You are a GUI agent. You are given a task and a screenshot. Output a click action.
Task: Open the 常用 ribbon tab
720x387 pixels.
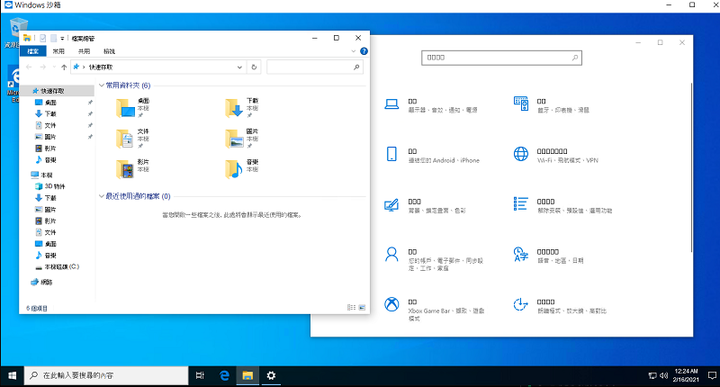58,51
